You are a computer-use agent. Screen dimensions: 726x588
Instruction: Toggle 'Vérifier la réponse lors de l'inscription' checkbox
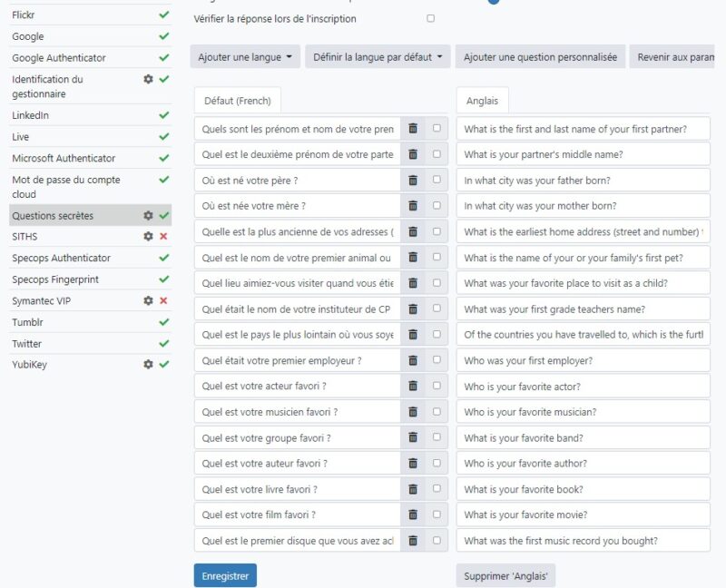click(430, 18)
